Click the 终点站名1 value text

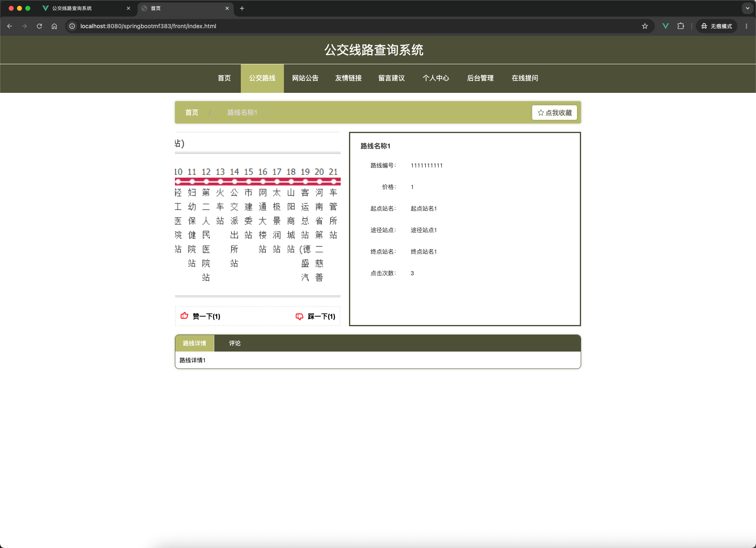424,252
